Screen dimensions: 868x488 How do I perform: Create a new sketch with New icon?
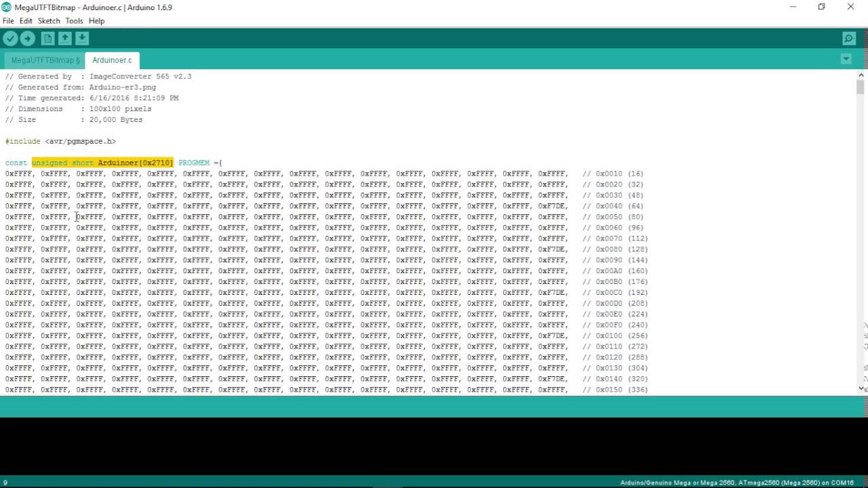point(47,39)
